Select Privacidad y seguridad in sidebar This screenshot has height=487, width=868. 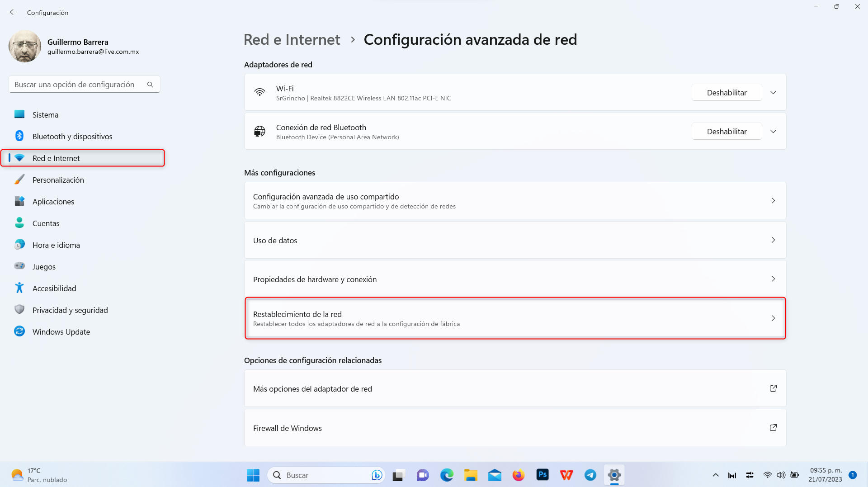pyautogui.click(x=70, y=310)
